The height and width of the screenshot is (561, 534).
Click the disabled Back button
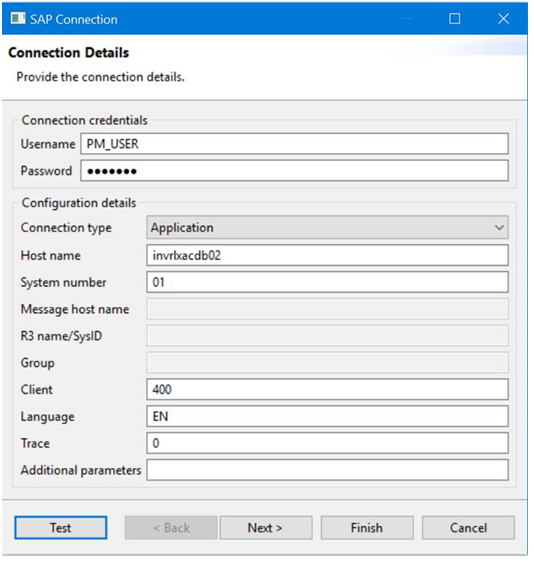pyautogui.click(x=171, y=528)
